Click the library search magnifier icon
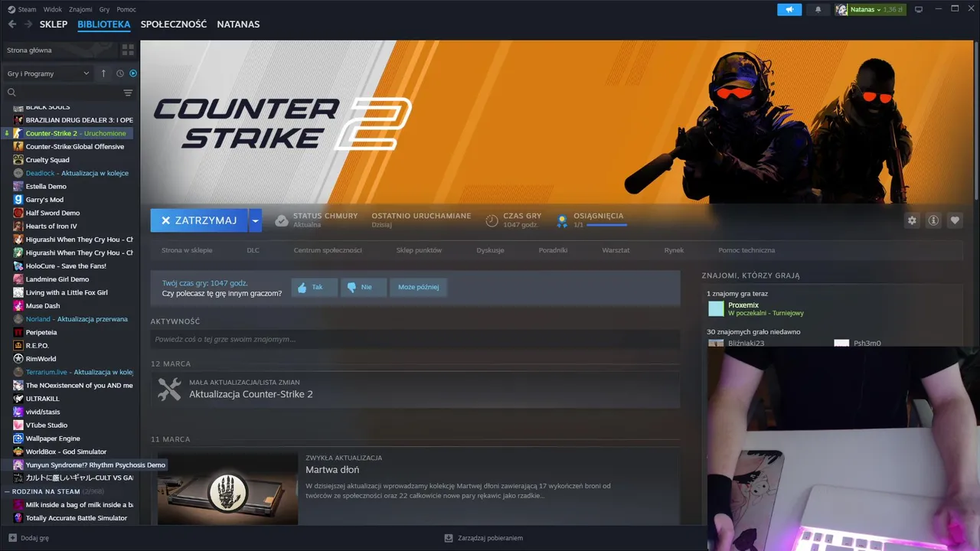Image resolution: width=980 pixels, height=551 pixels. pyautogui.click(x=11, y=93)
